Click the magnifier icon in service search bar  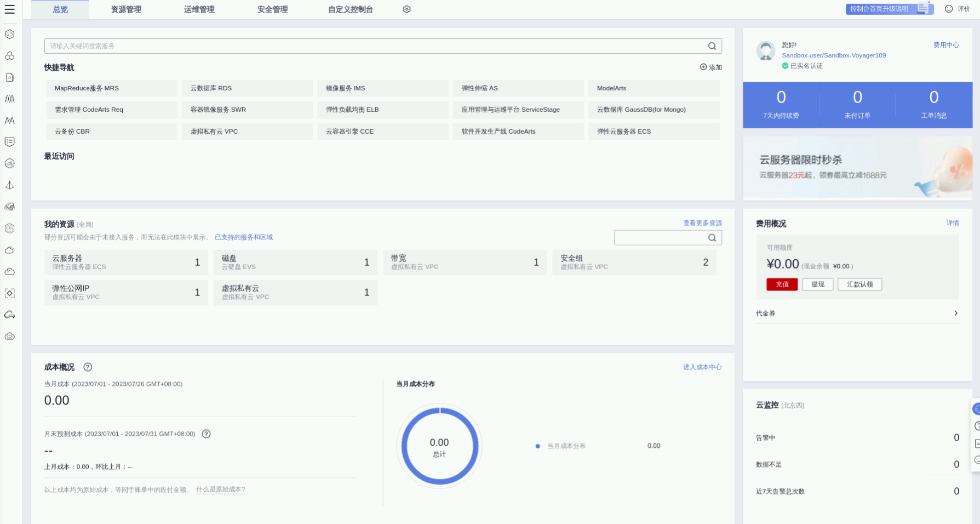pyautogui.click(x=712, y=46)
